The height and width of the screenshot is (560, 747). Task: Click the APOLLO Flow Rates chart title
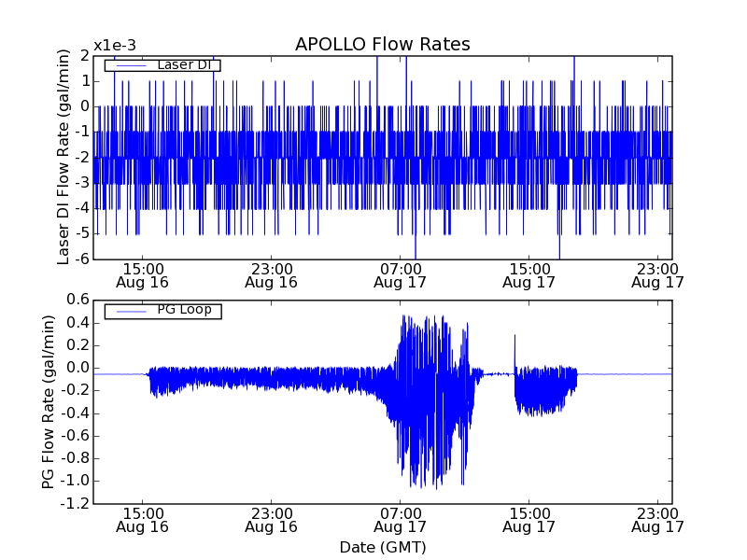pyautogui.click(x=382, y=45)
